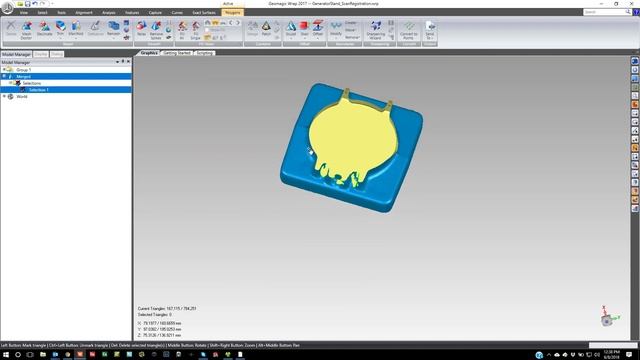Select the Polygons ribbon tab

coord(233,13)
